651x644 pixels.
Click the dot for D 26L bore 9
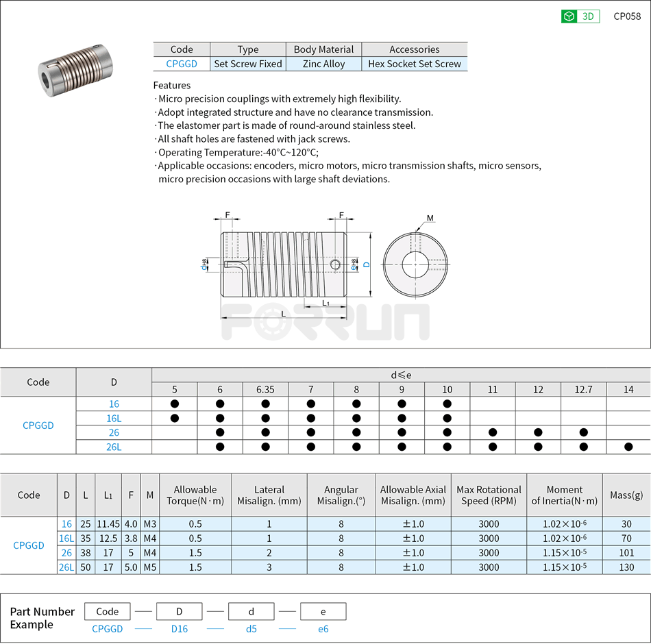(402, 447)
